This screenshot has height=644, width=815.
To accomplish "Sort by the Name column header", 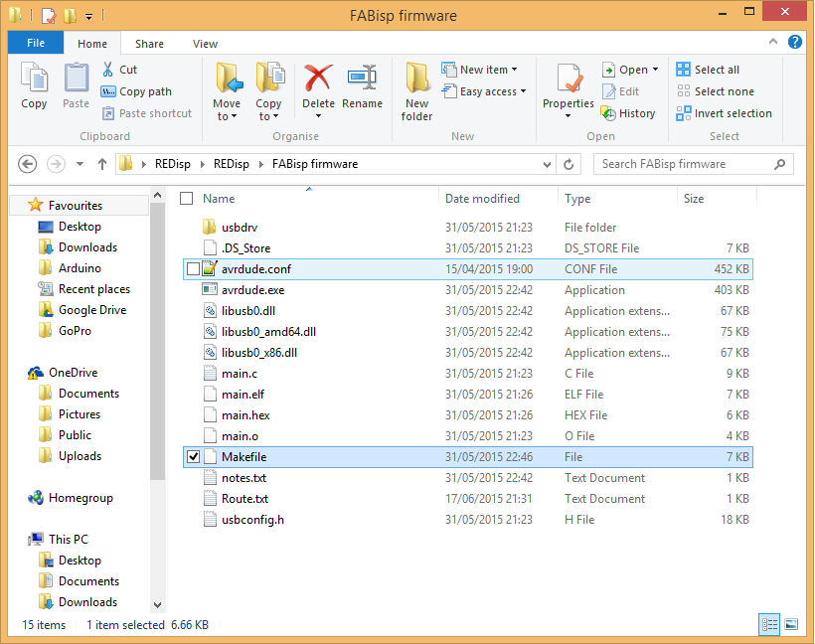I will tap(219, 198).
